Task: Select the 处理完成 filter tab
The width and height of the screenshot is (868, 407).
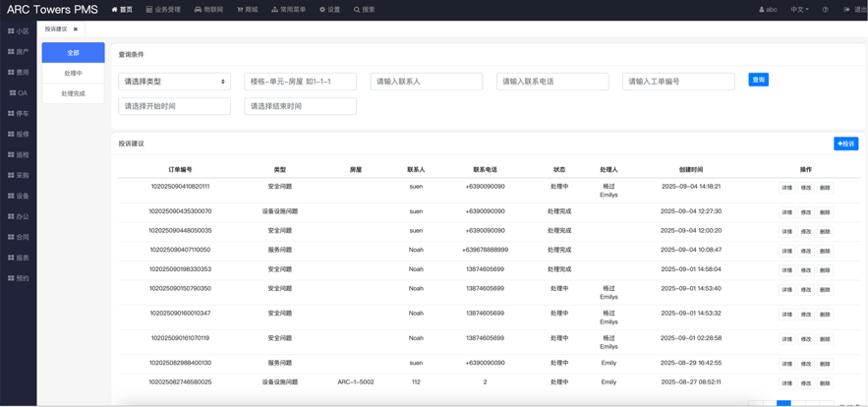Action: point(73,94)
